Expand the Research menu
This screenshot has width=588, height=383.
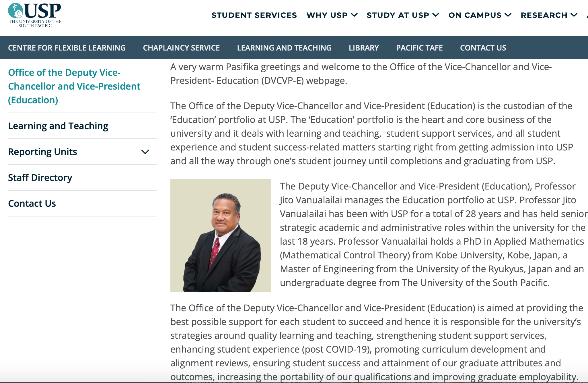[x=549, y=15]
